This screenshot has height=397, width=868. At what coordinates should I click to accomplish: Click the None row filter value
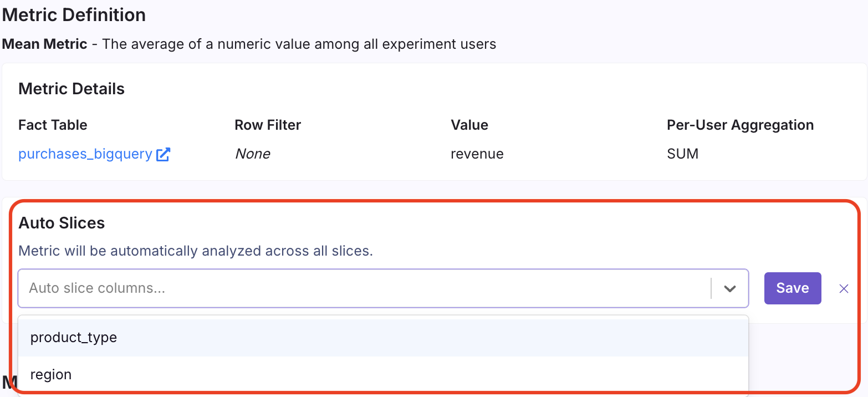[252, 154]
